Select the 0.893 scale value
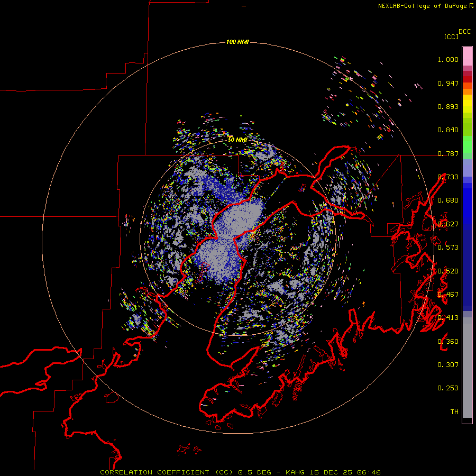The width and height of the screenshot is (476, 476). click(448, 106)
